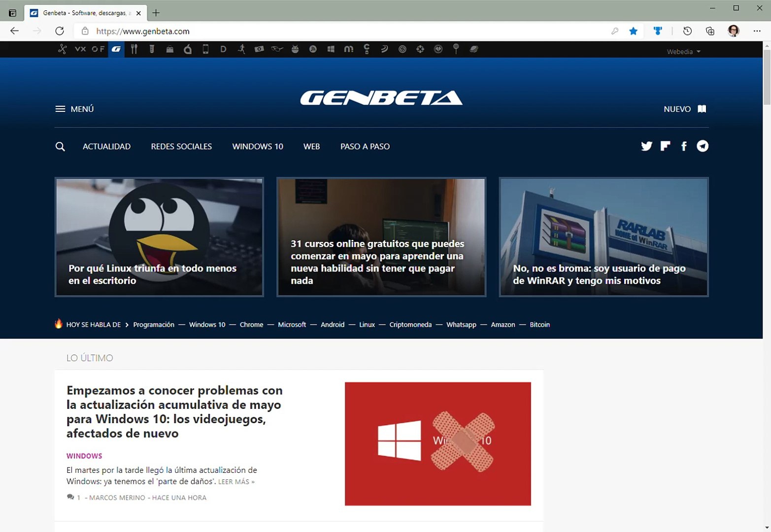This screenshot has height=532, width=771.
Task: Open the red Windows 10 bandage image
Action: [437, 444]
